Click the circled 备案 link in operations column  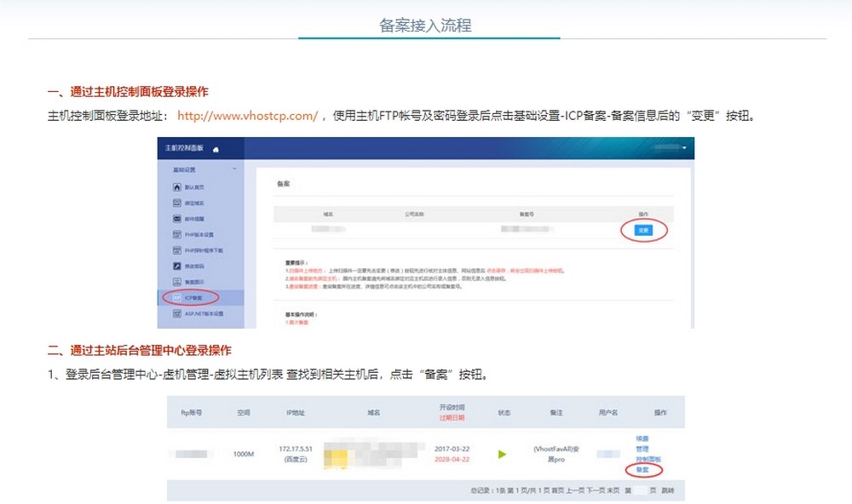(642, 470)
